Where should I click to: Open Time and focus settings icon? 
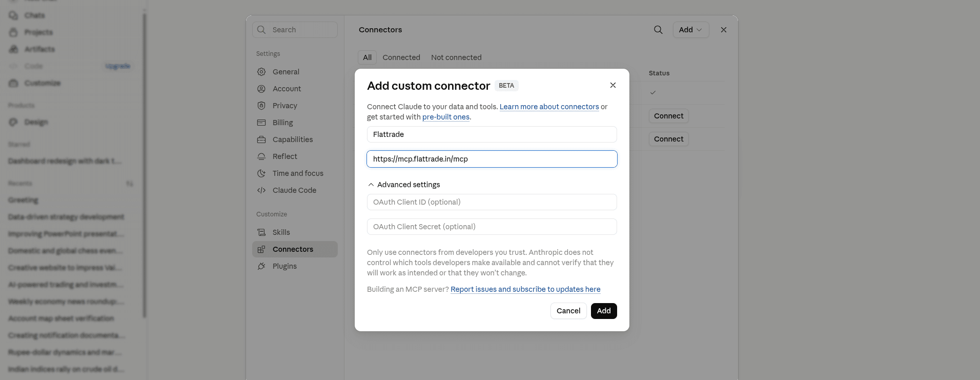[x=261, y=173]
